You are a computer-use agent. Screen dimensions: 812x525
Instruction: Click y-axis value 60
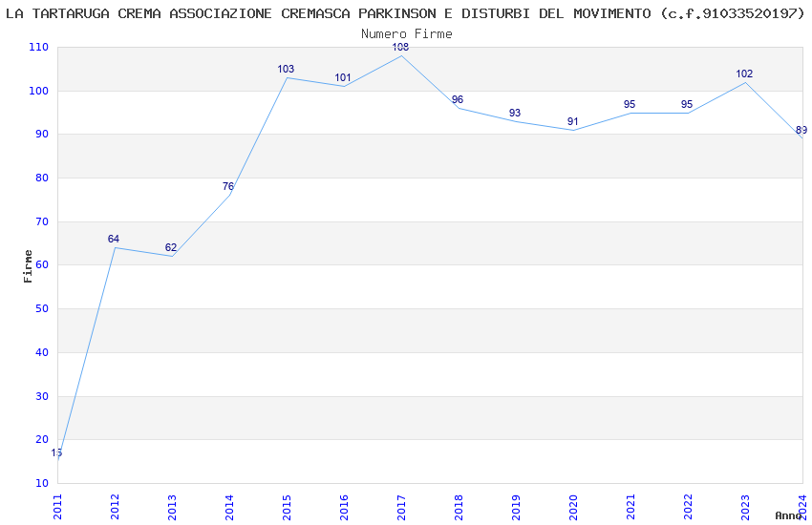42,264
